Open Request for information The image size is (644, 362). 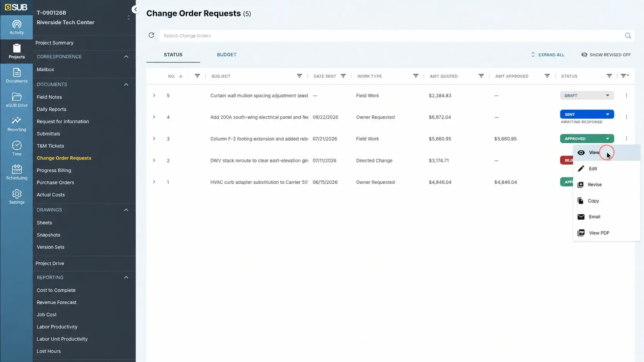[63, 121]
